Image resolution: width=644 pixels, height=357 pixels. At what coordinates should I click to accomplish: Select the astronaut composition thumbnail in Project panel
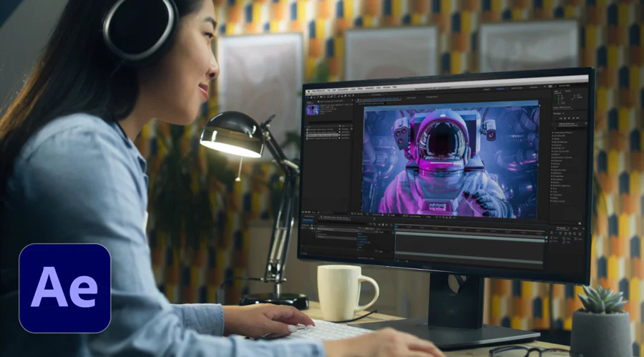(313, 110)
